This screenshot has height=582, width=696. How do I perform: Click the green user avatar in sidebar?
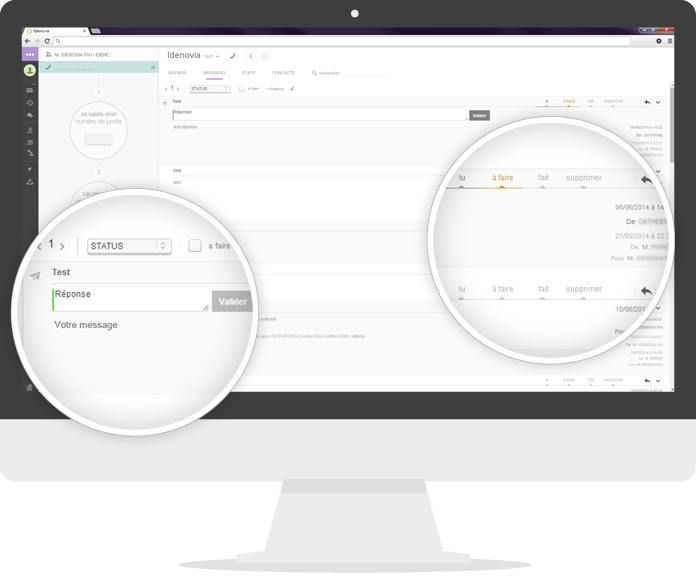click(30, 70)
